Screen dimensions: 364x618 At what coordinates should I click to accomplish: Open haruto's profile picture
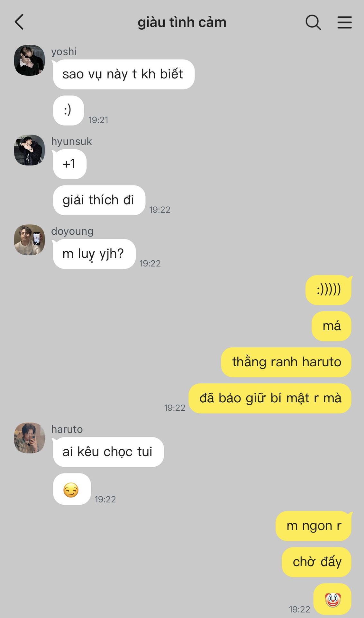(29, 438)
